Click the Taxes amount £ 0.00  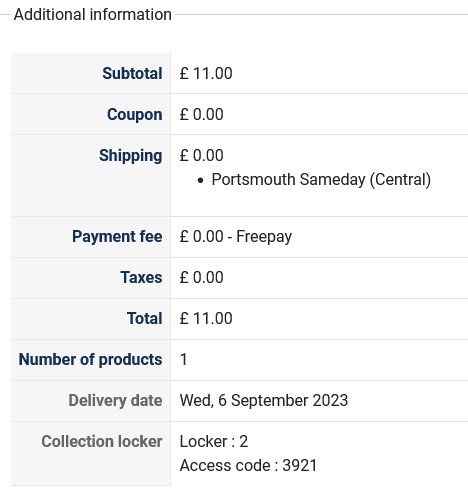[201, 277]
